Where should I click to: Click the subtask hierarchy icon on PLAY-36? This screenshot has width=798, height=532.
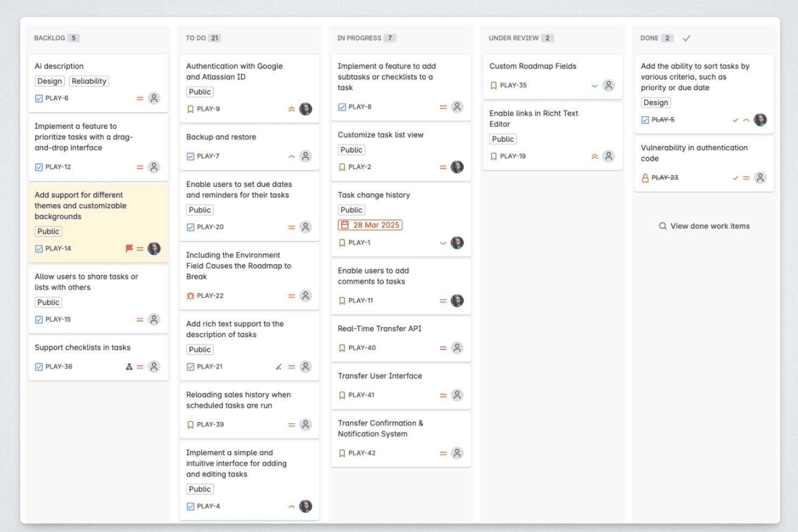coord(129,367)
